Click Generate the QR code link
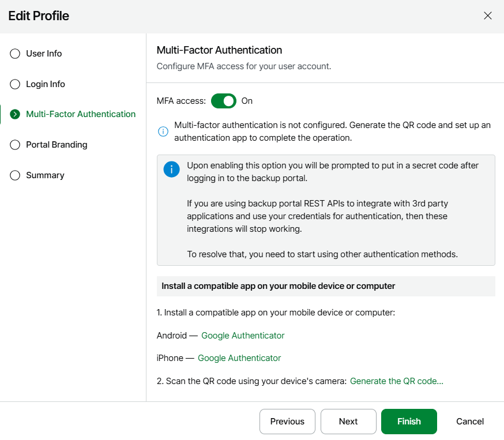504x440 pixels. (x=397, y=381)
